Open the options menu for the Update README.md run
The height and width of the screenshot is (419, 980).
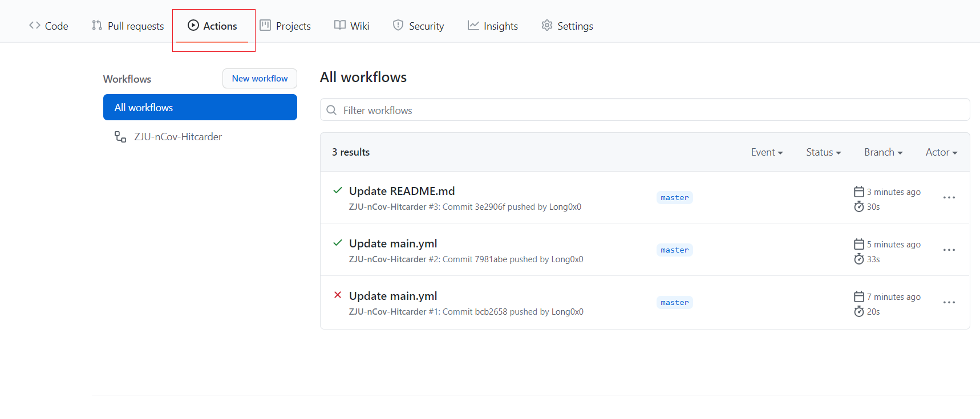point(949,198)
